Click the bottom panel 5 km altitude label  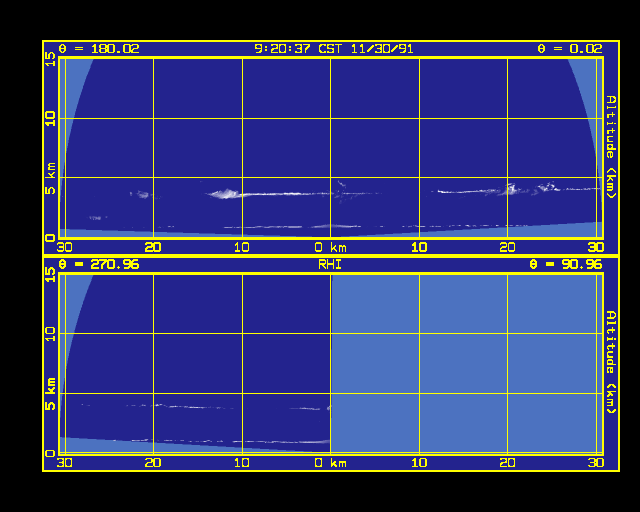[x=50, y=394]
